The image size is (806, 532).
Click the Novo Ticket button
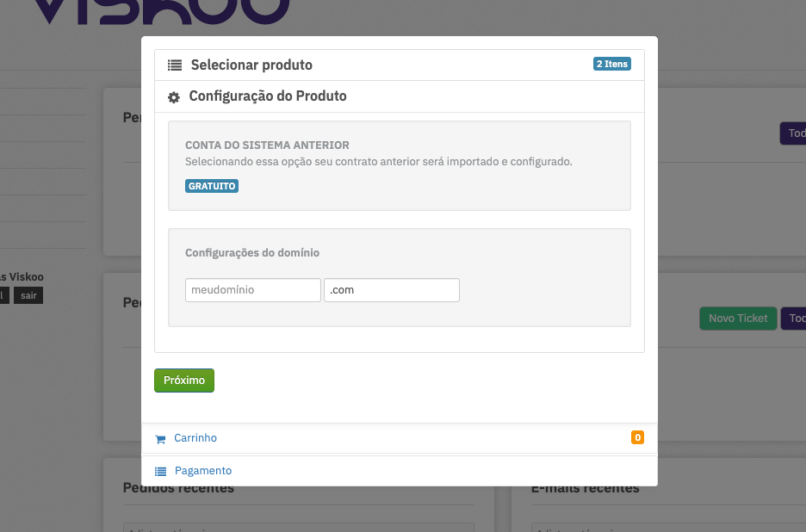click(x=738, y=319)
